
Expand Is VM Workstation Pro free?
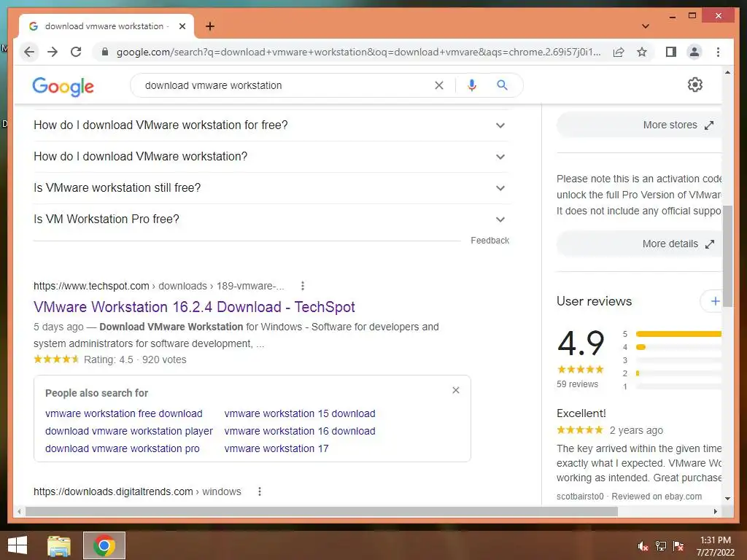[x=271, y=219]
